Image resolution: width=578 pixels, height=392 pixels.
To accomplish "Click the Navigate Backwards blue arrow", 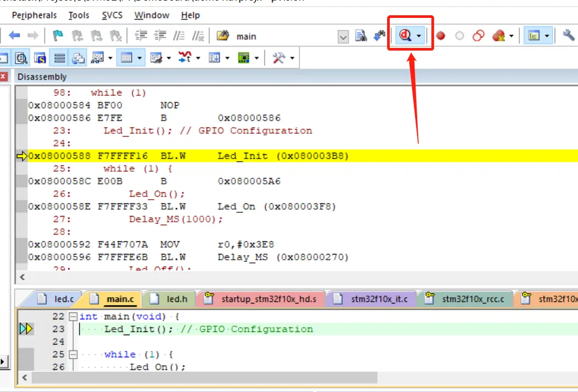I will coord(14,36).
